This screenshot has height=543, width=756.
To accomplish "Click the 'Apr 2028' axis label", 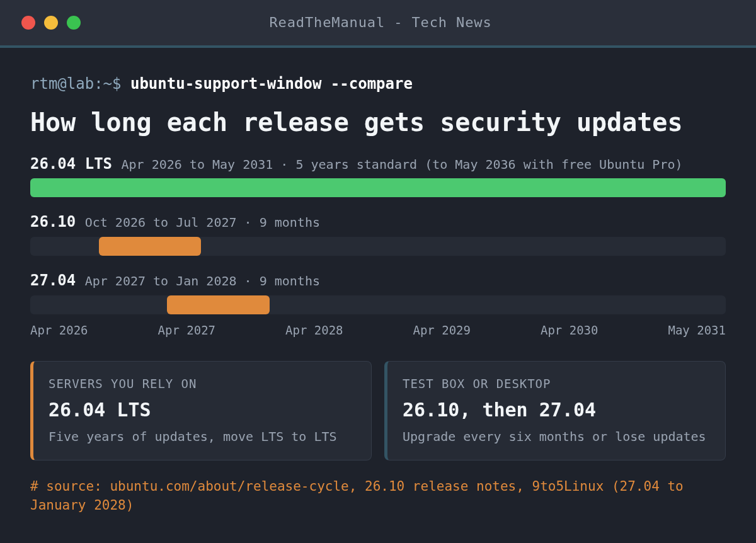I will [x=314, y=330].
